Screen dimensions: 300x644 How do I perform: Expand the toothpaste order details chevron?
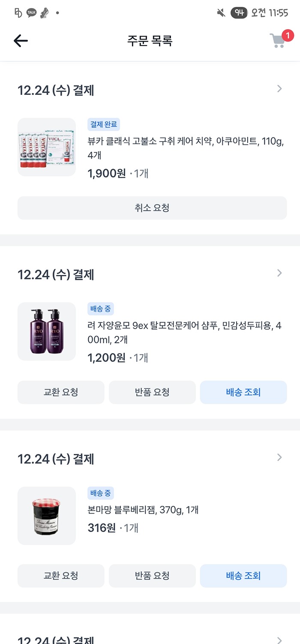pyautogui.click(x=279, y=89)
